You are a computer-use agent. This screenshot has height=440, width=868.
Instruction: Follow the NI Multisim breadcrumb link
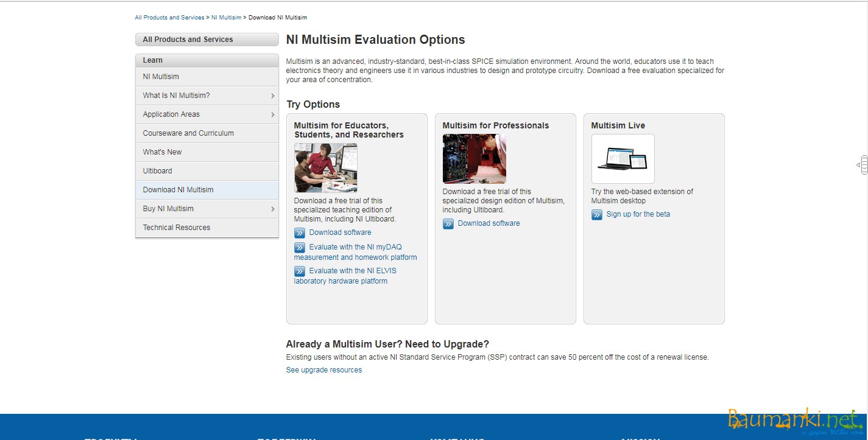pos(226,18)
